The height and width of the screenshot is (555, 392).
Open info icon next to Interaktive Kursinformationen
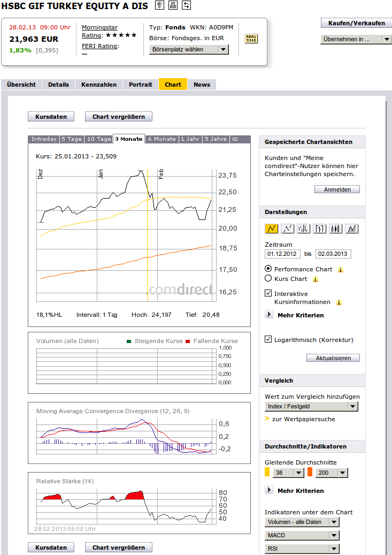point(339,302)
